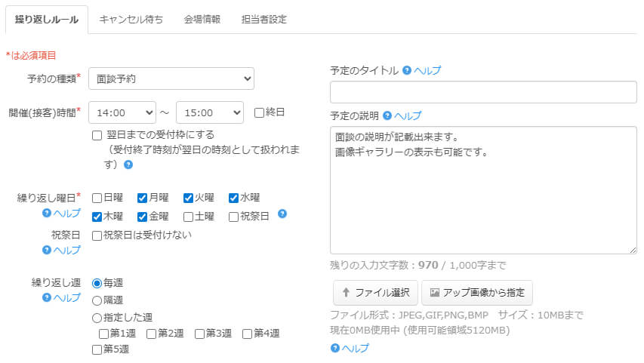
Task: Open the 予約の種類 dropdown
Action: 171,78
